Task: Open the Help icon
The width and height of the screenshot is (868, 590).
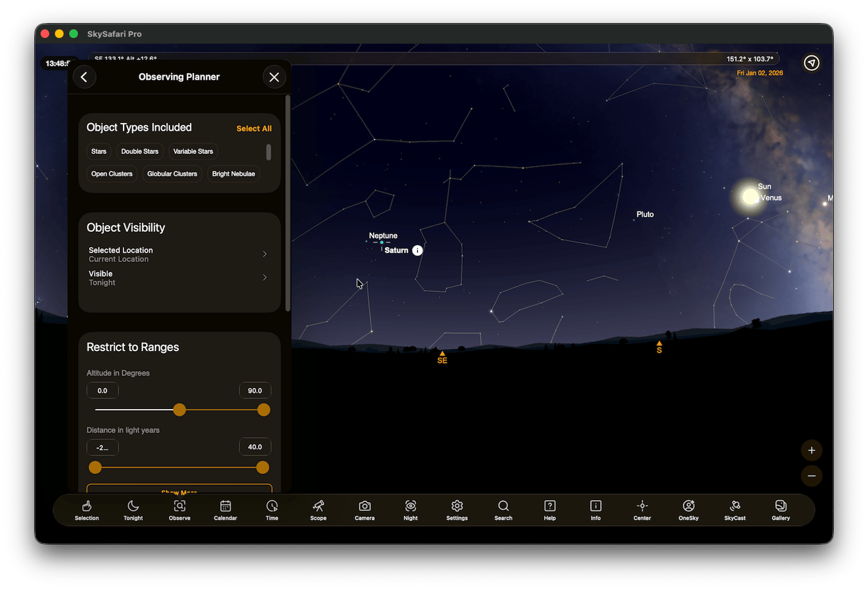Action: (549, 510)
